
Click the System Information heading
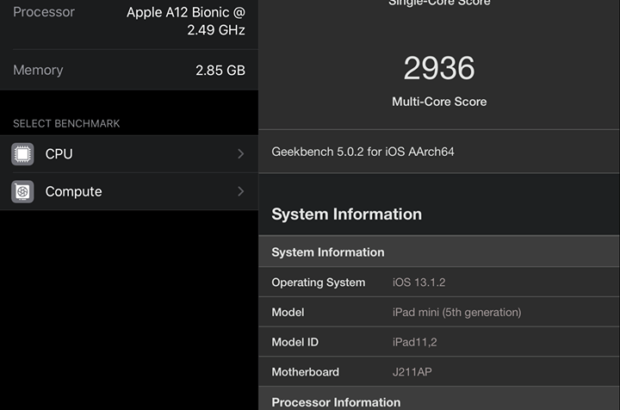click(346, 214)
